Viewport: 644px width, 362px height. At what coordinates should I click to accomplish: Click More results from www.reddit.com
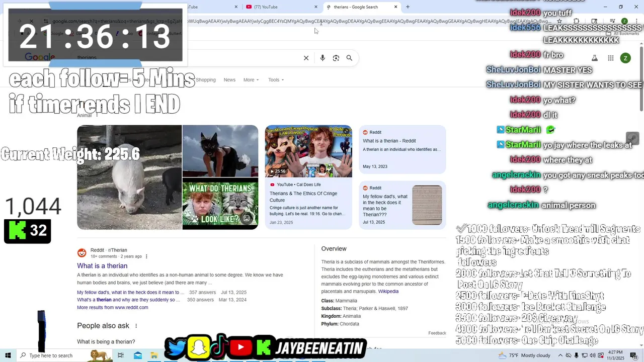coord(112,307)
